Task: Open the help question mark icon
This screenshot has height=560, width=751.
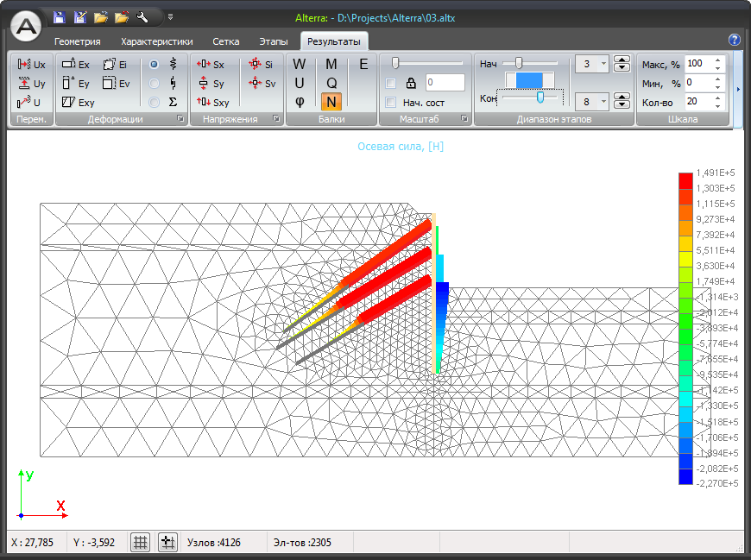Action: coord(735,40)
